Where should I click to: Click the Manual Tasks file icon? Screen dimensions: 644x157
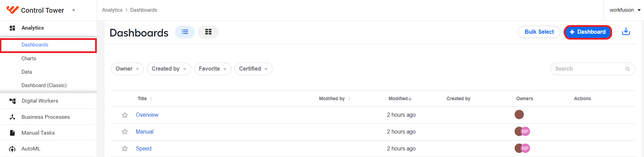(12, 133)
